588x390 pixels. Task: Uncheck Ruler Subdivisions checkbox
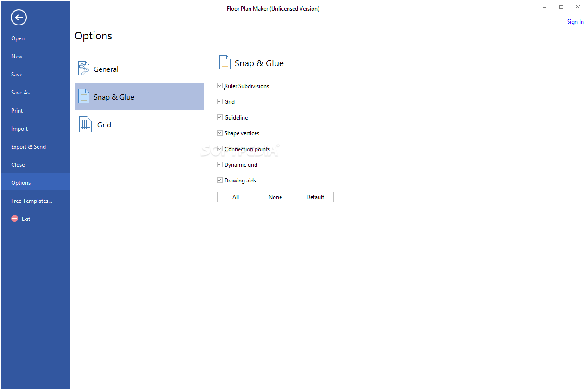point(220,86)
